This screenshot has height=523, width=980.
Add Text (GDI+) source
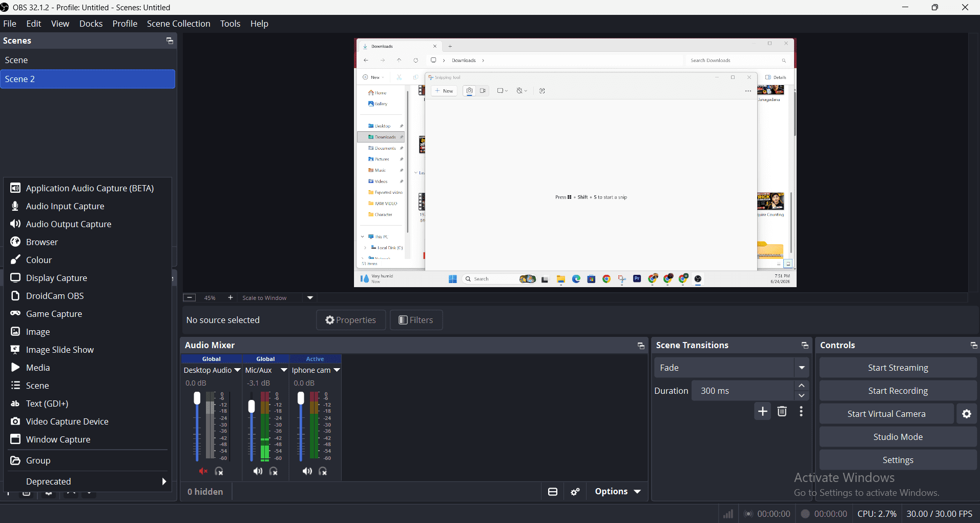click(88, 404)
